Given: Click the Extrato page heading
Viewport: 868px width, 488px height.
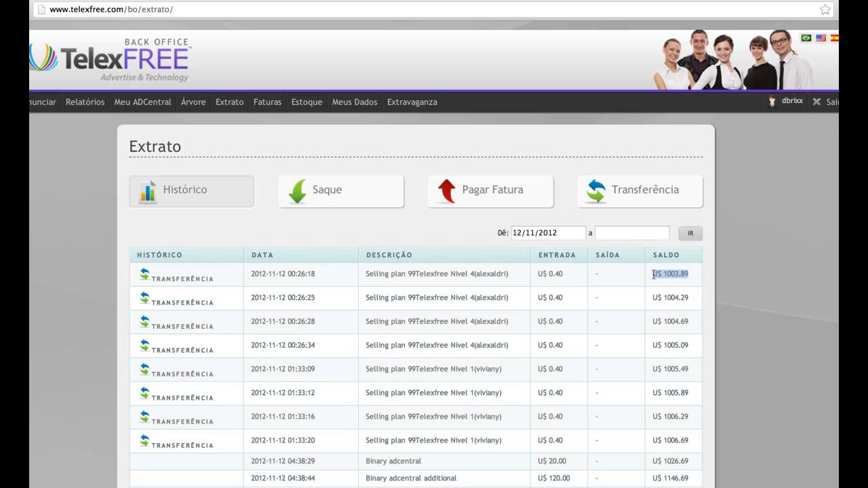Looking at the screenshot, I should (155, 146).
